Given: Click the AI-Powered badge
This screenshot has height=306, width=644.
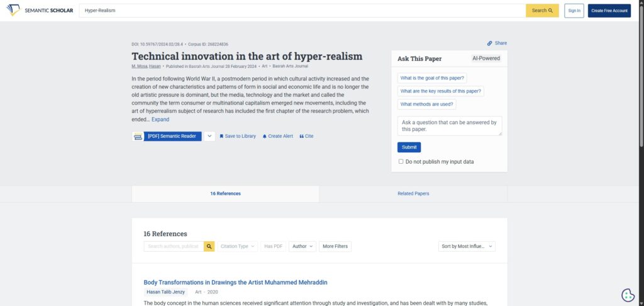Looking at the screenshot, I should [x=486, y=59].
